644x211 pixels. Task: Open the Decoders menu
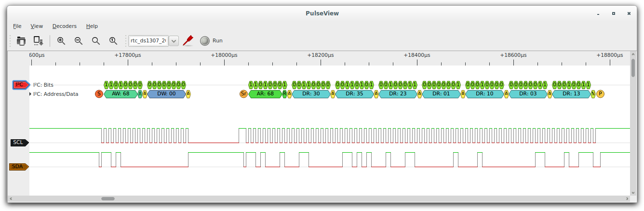click(64, 26)
